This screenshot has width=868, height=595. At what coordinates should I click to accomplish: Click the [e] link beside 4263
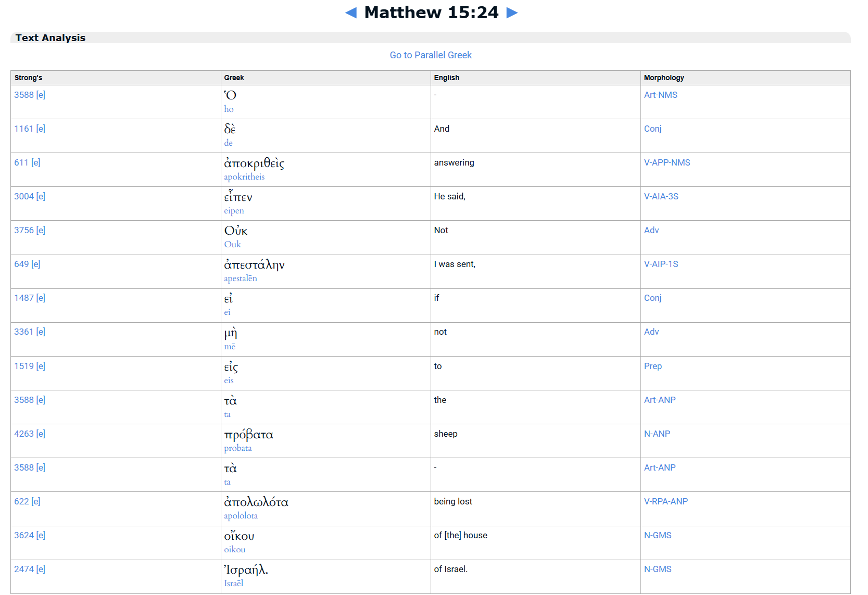coord(41,434)
